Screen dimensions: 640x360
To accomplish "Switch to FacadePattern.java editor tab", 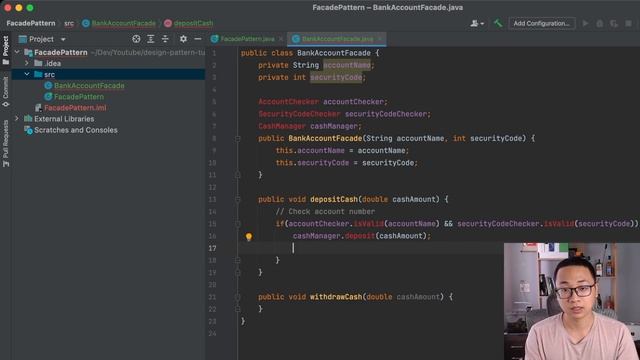I will [247, 39].
